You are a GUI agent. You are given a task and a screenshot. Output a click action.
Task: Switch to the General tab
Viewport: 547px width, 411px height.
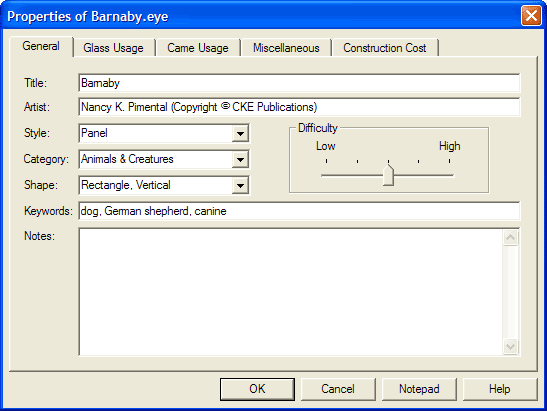pos(41,46)
